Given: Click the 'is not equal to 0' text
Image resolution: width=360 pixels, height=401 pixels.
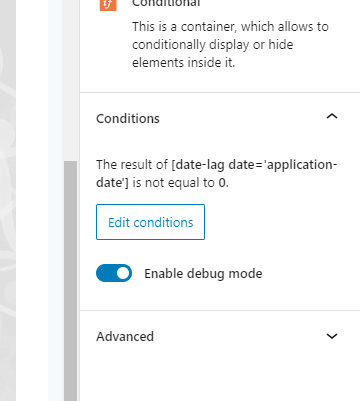Looking at the screenshot, I should coord(180,183).
